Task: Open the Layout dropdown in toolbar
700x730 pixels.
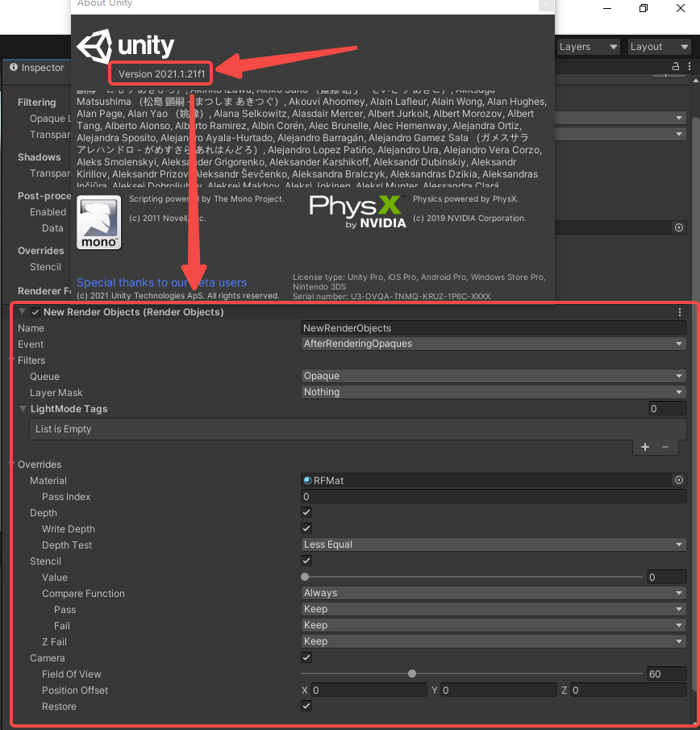Action: point(659,47)
